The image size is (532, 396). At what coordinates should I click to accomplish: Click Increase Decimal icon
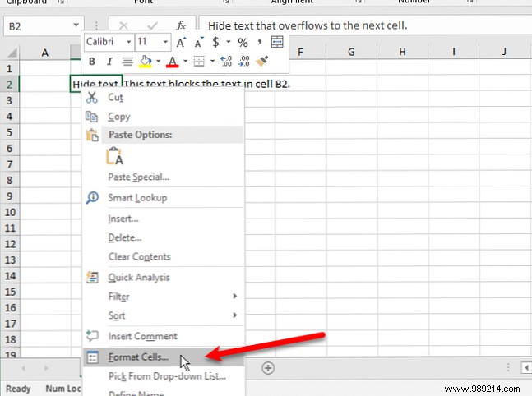(226, 62)
